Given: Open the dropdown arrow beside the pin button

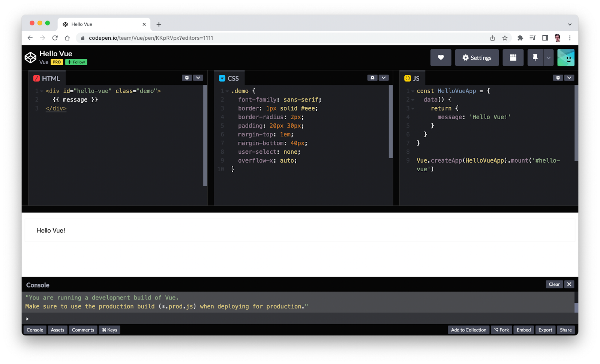Looking at the screenshot, I should pyautogui.click(x=548, y=58).
